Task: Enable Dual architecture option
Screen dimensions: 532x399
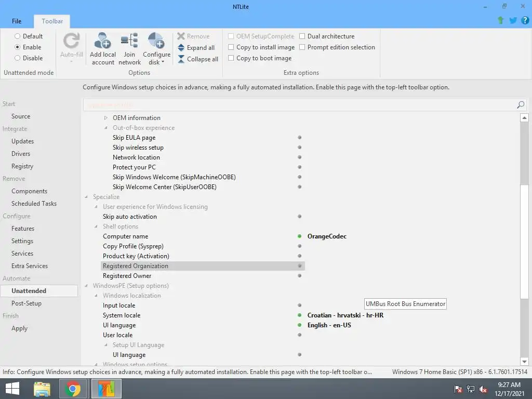Action: pyautogui.click(x=302, y=36)
